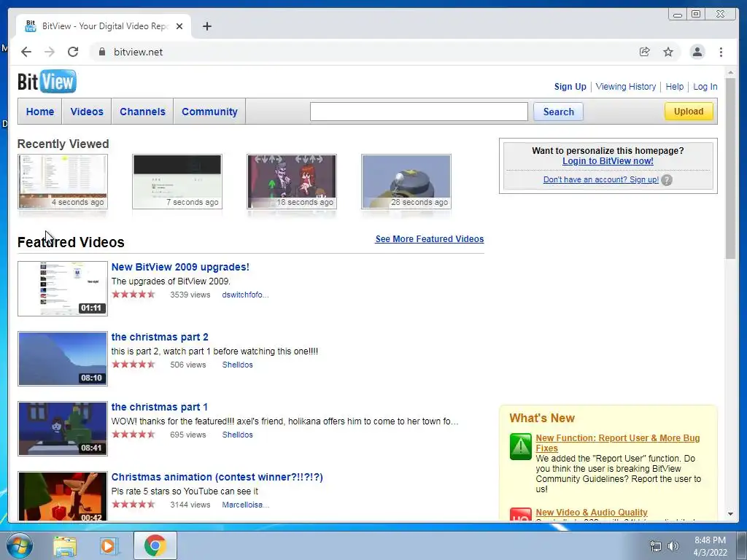
Task: Open the christmas part 1 video title
Action: click(x=160, y=407)
